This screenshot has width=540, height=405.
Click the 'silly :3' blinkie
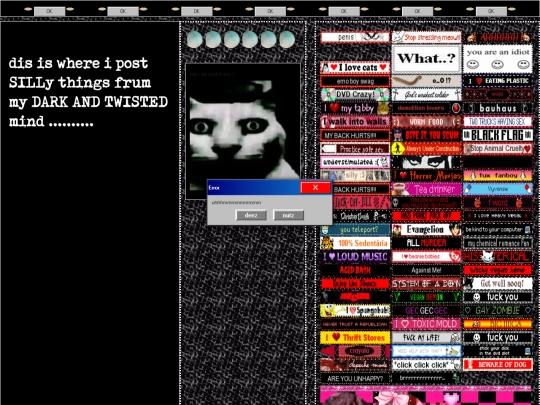(x=355, y=176)
